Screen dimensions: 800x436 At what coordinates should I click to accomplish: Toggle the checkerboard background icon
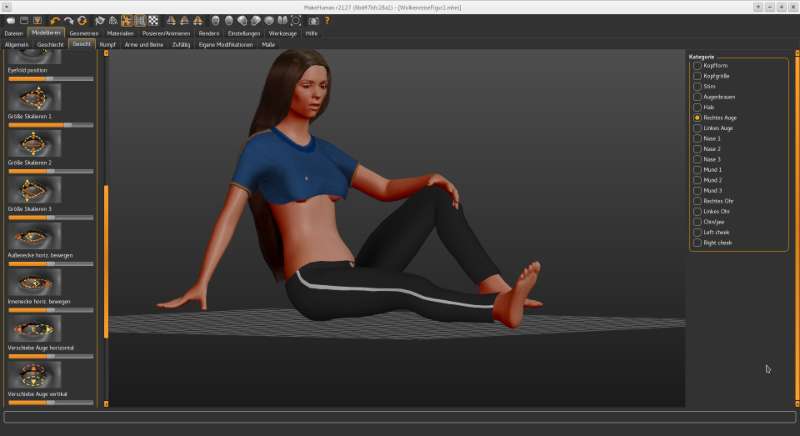(153, 20)
